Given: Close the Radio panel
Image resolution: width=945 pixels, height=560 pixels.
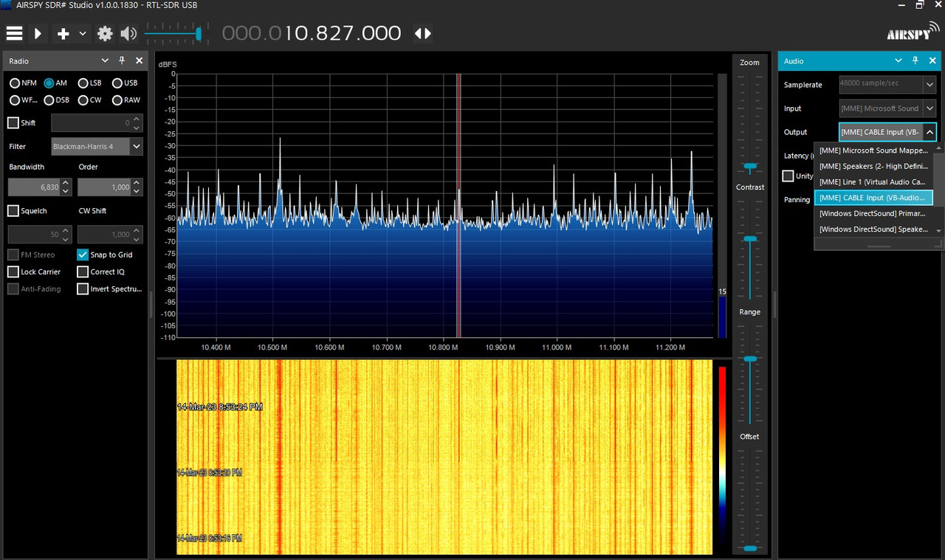Looking at the screenshot, I should coord(139,61).
